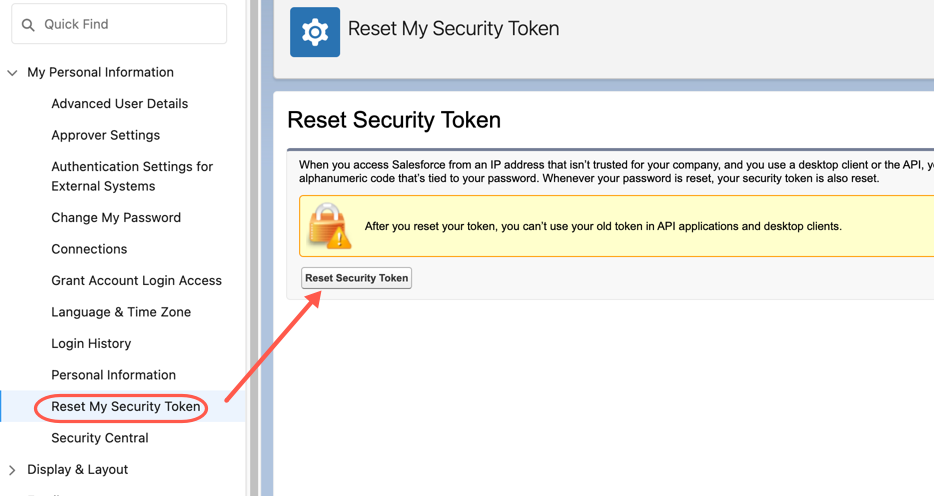
Task: Click the Display & Layout label
Action: [x=77, y=470]
